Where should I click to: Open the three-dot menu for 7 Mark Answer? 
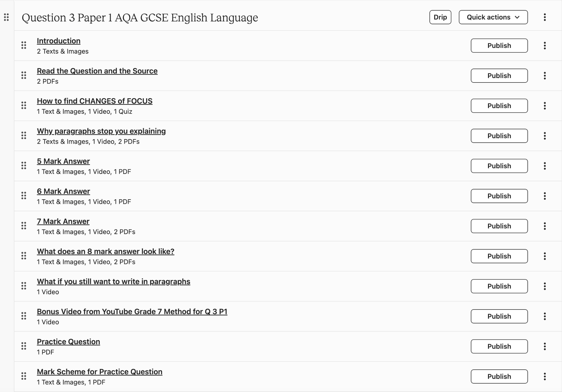click(545, 226)
